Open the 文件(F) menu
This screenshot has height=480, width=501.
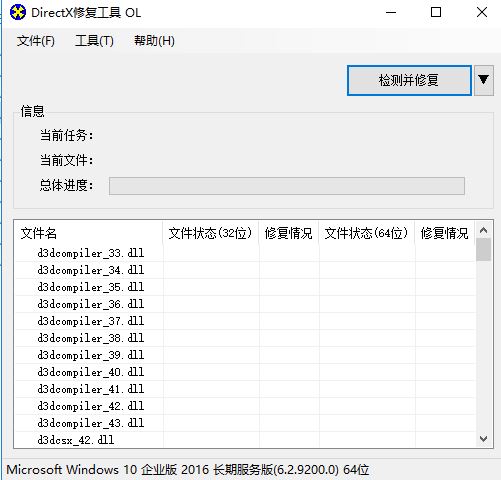tap(36, 41)
